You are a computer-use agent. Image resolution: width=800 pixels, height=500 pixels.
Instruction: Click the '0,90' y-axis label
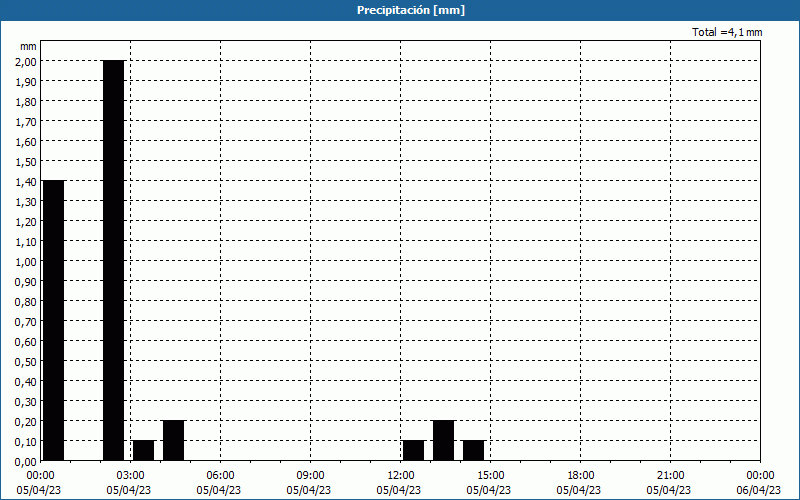[x=26, y=282]
